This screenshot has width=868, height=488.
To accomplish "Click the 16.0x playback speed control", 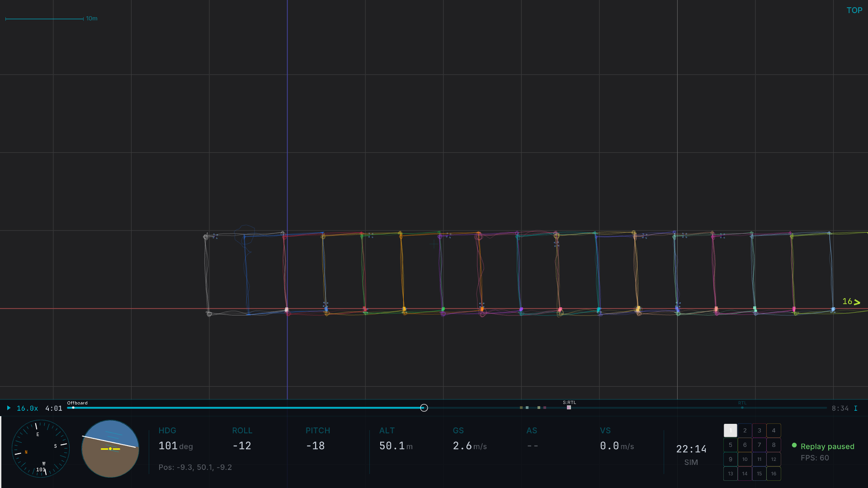I will (27, 408).
